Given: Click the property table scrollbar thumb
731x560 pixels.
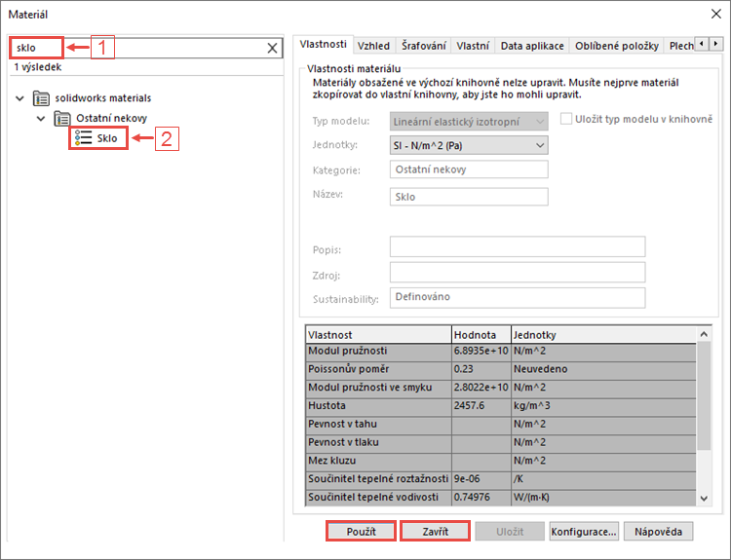Looking at the screenshot, I should click(x=704, y=395).
